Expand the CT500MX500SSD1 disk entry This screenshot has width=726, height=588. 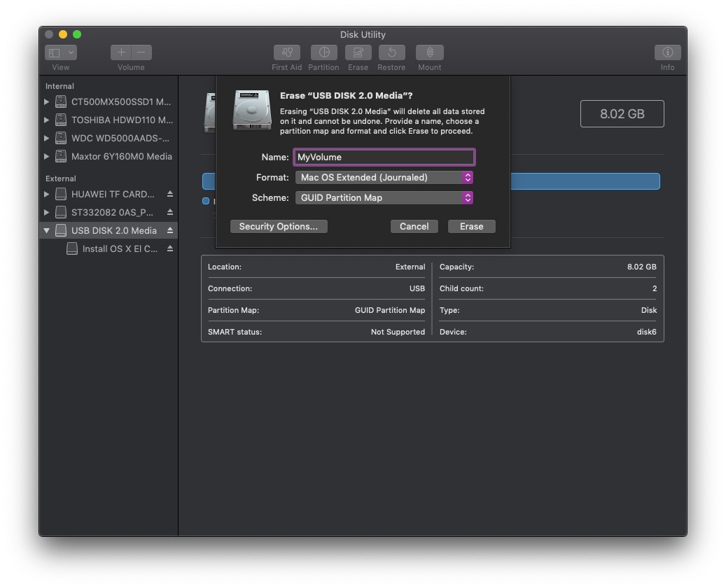pyautogui.click(x=47, y=101)
